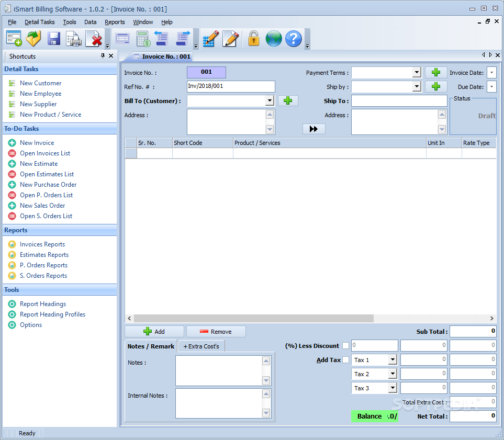Open the New Customer link in the sidebar
504x440 pixels.
coord(40,83)
